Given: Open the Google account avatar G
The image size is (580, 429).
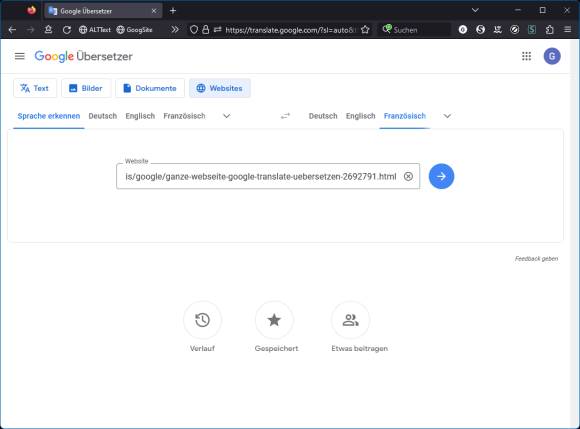Looking at the screenshot, I should 552,56.
